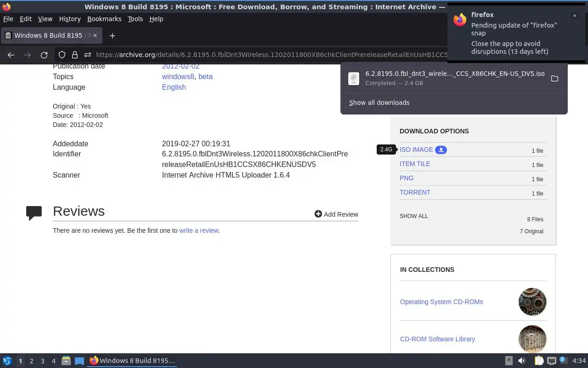Click the removable media eject tray icon
588x368 pixels.
509,361
